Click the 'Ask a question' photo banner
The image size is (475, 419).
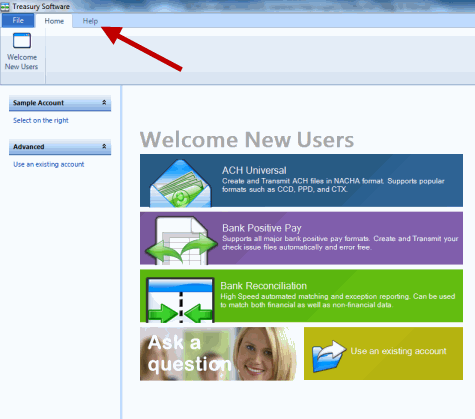click(x=218, y=354)
